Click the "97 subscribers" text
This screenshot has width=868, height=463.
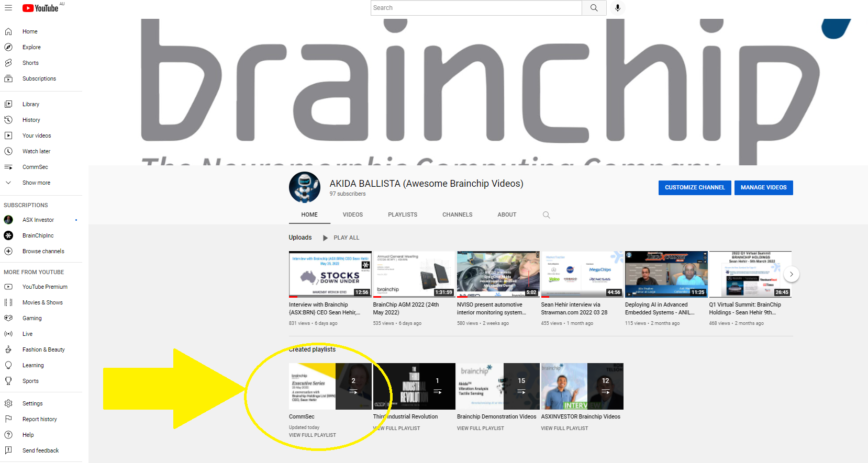(348, 194)
